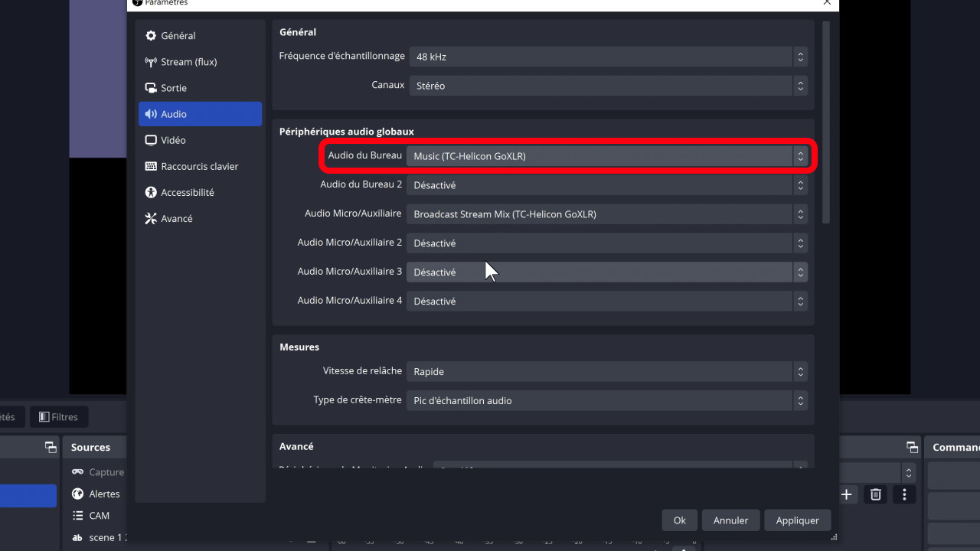The width and height of the screenshot is (980, 551).
Task: Go to Sortie output settings
Action: [x=174, y=88]
